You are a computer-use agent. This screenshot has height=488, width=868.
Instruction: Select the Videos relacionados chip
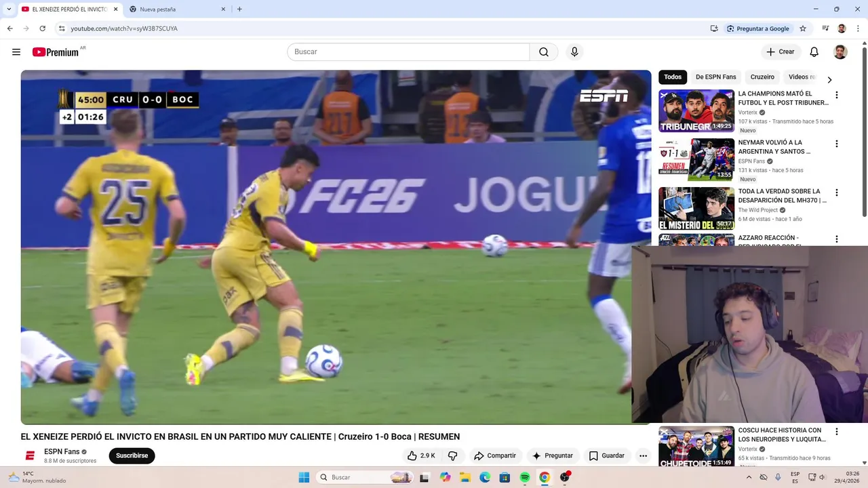(802, 77)
